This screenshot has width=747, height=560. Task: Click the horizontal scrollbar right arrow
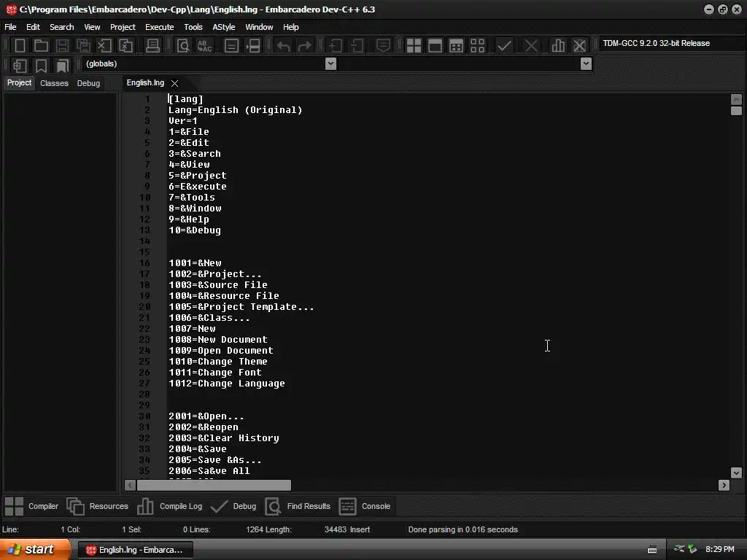724,485
